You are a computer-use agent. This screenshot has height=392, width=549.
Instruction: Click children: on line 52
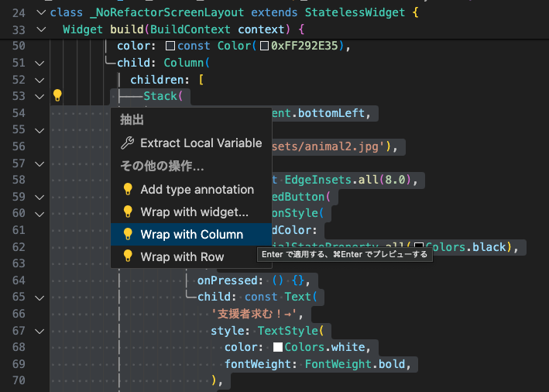[160, 80]
